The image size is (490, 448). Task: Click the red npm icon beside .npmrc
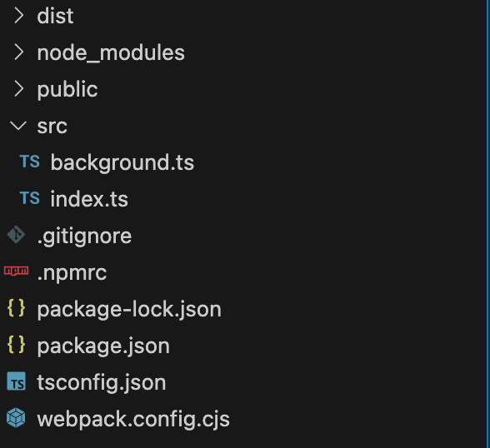coord(17,271)
